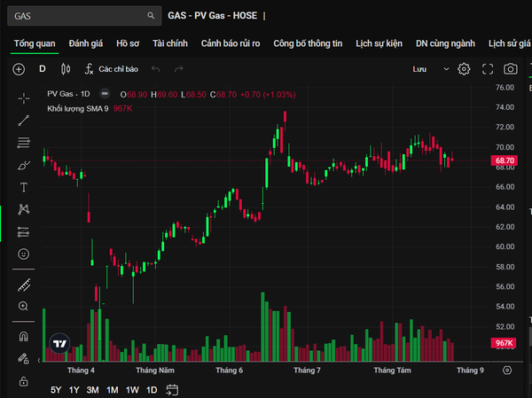Open the D timeframe interval selector

[x=42, y=69]
